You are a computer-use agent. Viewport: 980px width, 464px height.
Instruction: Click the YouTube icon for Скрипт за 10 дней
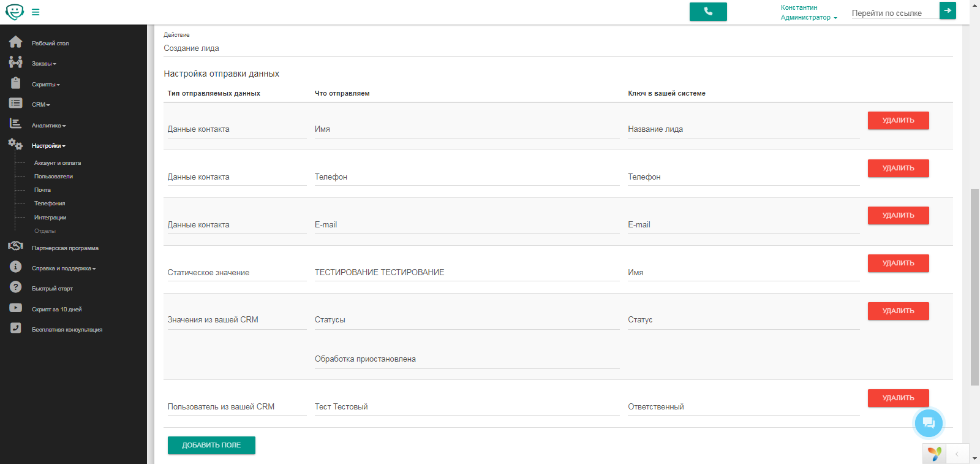coord(15,308)
